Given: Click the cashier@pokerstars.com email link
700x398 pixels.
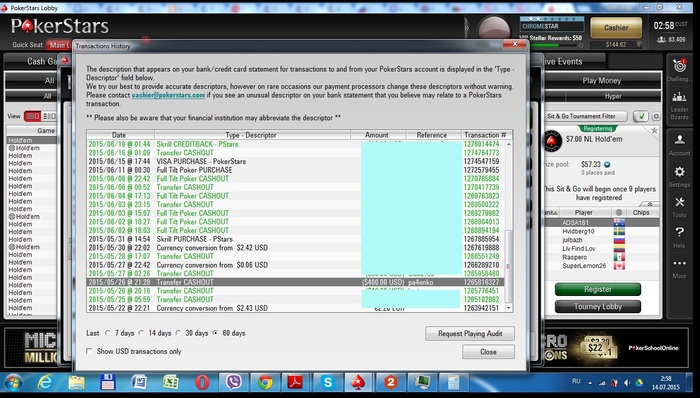Looking at the screenshot, I should 168,95.
